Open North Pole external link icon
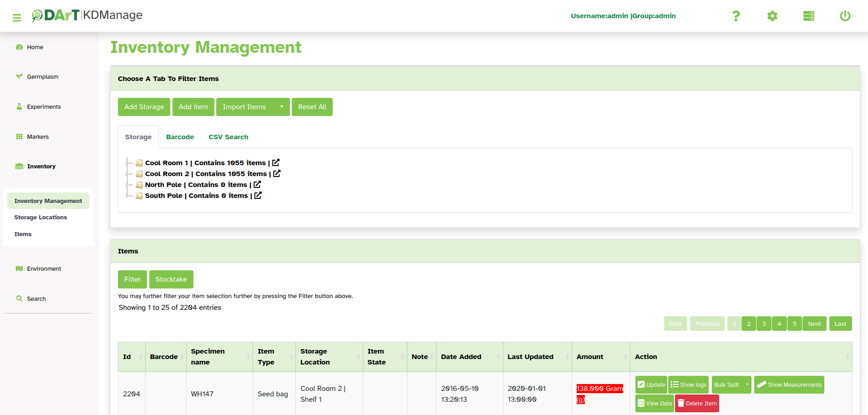This screenshot has height=415, width=868. 257,184
